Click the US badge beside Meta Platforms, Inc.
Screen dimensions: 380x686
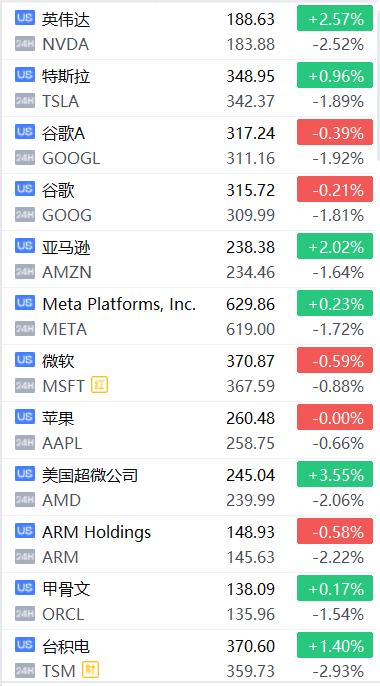coord(24,302)
